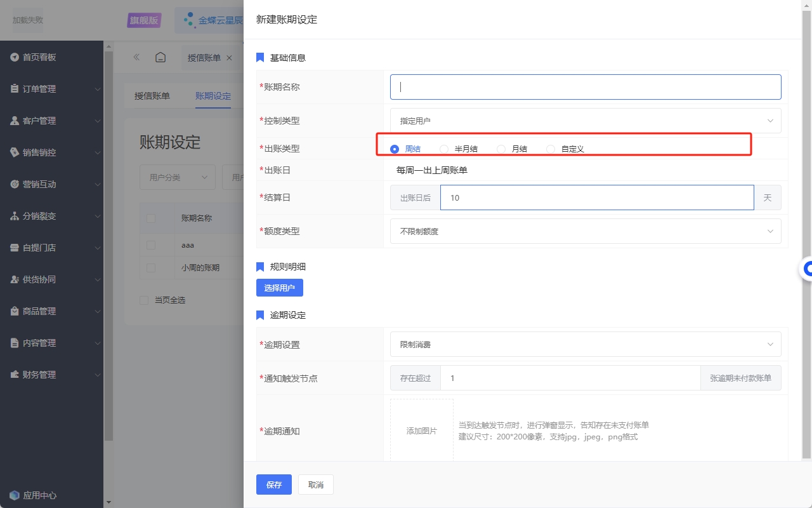Click the 应用中心 cube icon
812x508 pixels.
click(15, 495)
